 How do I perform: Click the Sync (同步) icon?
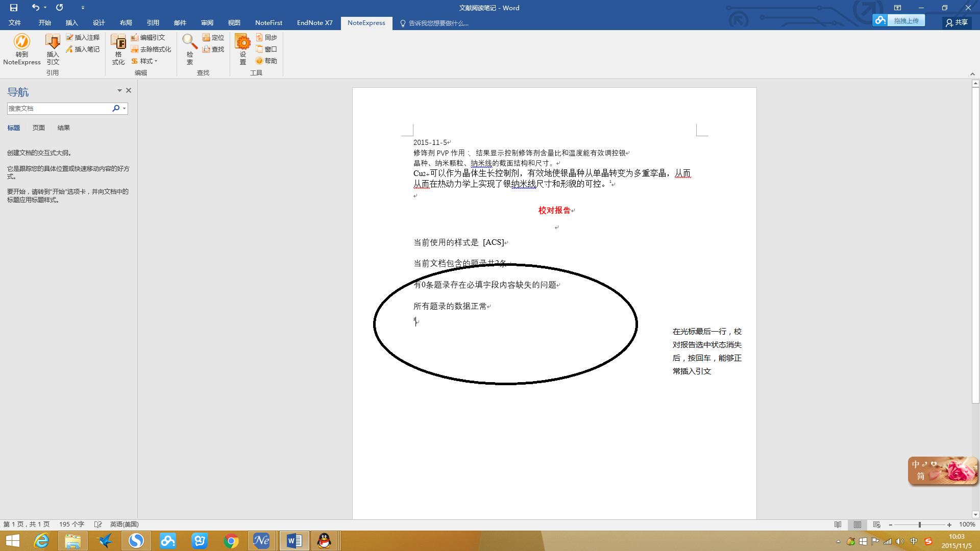[259, 37]
